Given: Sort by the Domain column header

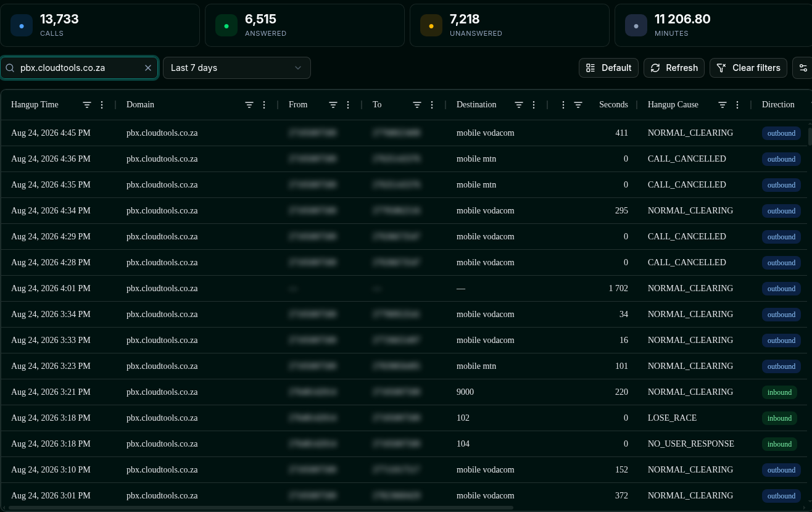Looking at the screenshot, I should (x=140, y=105).
